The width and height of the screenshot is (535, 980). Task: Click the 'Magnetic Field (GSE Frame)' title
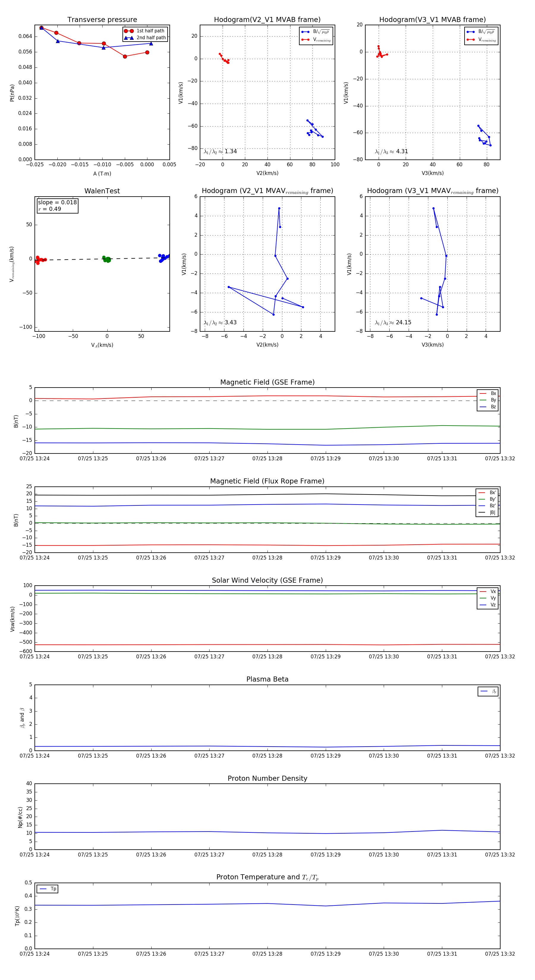(267, 382)
